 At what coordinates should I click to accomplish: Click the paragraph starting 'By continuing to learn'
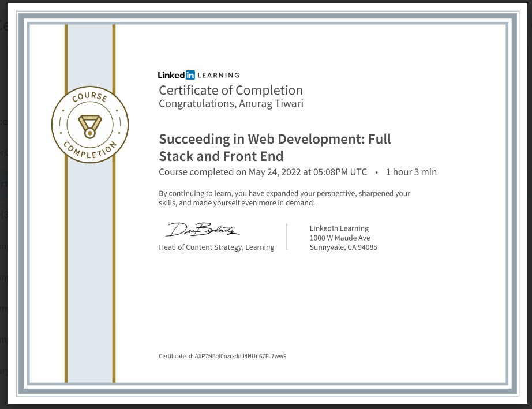(284, 198)
